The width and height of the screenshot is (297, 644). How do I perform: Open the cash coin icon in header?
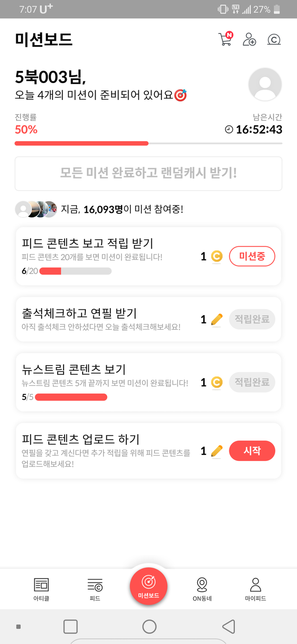click(274, 39)
